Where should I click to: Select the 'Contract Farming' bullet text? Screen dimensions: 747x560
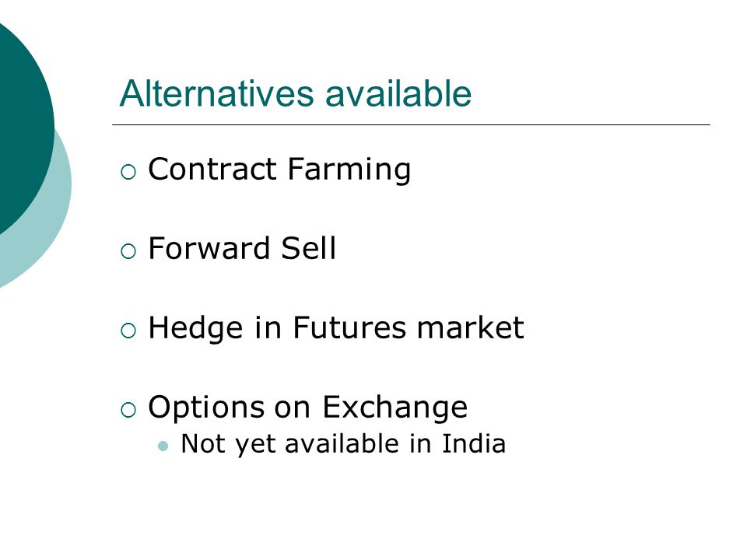pyautogui.click(x=279, y=170)
